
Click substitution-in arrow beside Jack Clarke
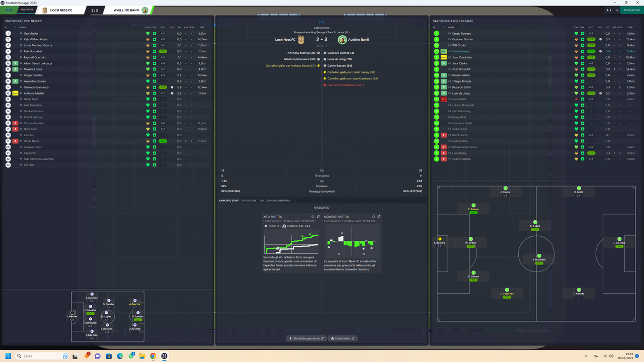(444, 63)
